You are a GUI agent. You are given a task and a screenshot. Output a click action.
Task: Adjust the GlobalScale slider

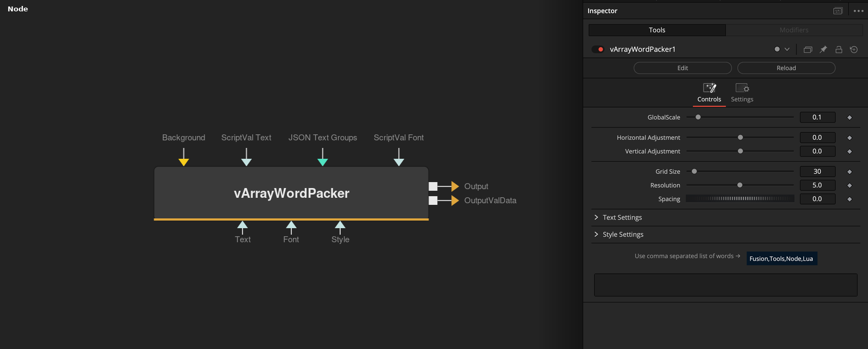(740, 117)
